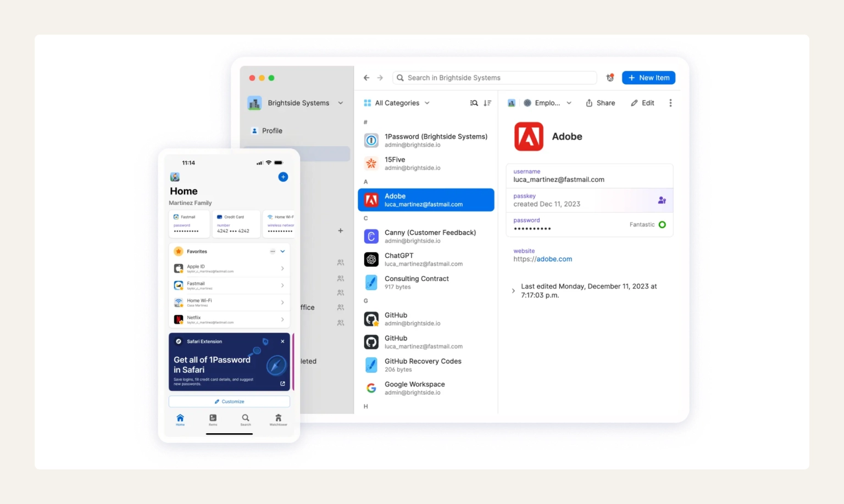
Task: Expand the Last edited history chevron
Action: click(x=513, y=291)
